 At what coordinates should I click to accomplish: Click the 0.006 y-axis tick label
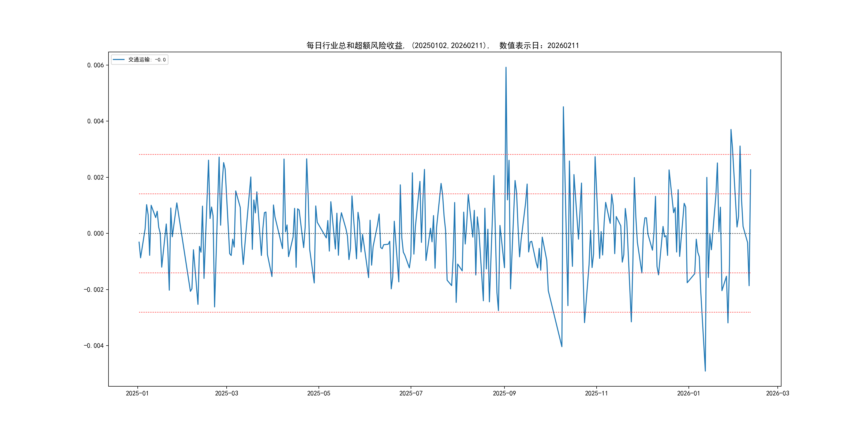click(95, 65)
